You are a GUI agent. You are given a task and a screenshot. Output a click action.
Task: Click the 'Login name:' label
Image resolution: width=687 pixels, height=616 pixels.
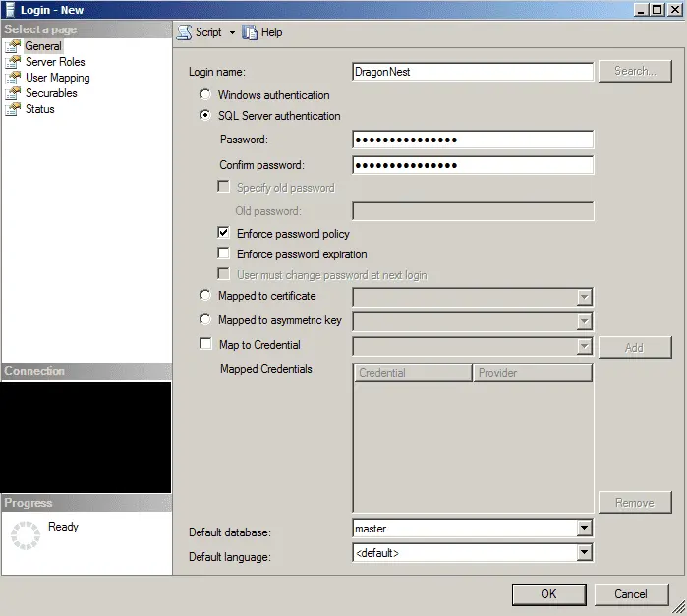tap(217, 72)
